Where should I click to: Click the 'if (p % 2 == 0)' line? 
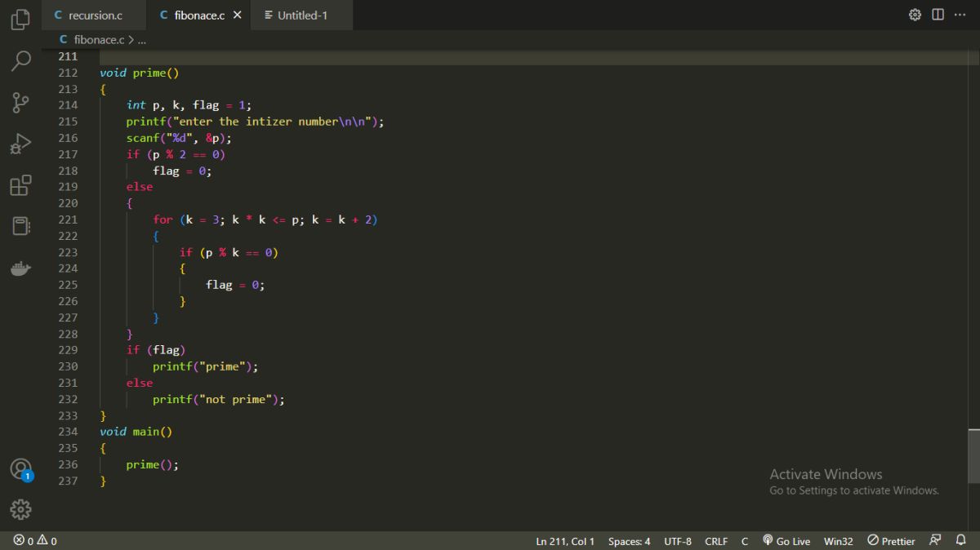[176, 154]
